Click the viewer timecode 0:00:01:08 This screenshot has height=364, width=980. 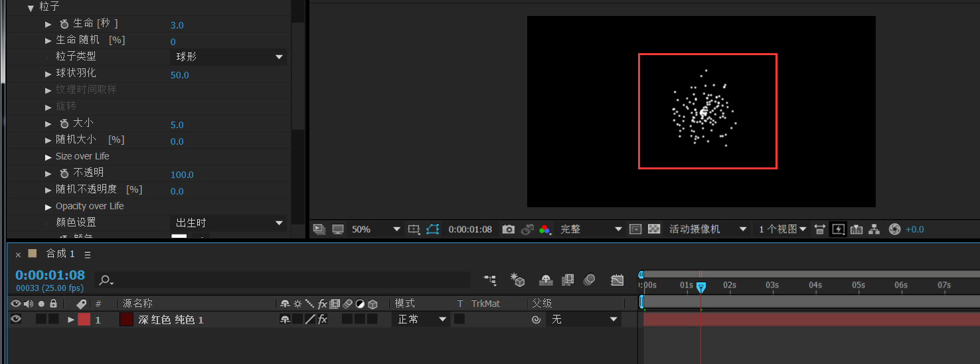[470, 229]
